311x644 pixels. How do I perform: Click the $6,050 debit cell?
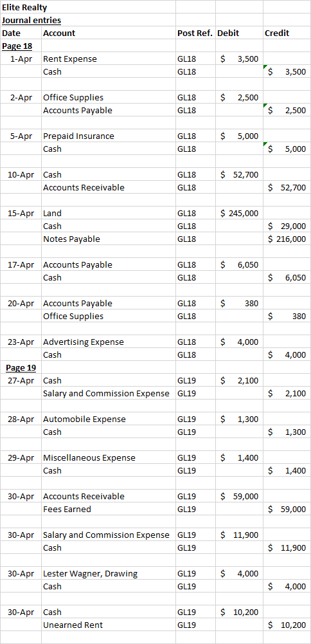(x=239, y=265)
